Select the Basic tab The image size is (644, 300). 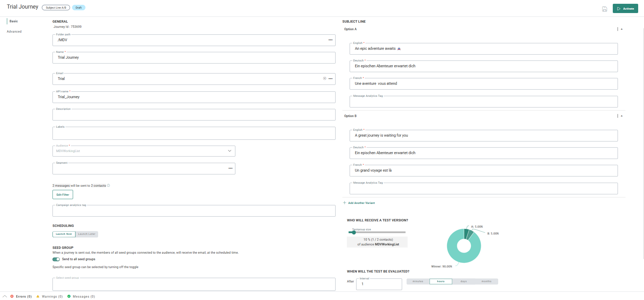click(14, 21)
